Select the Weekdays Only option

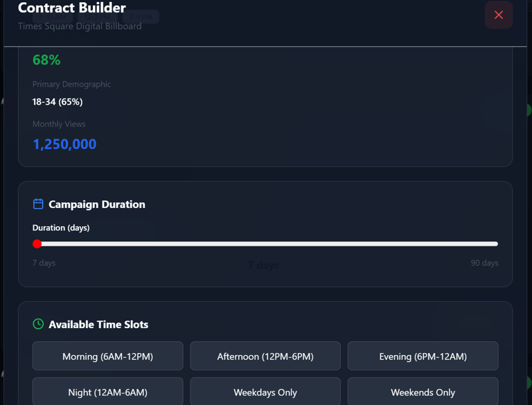(x=265, y=392)
